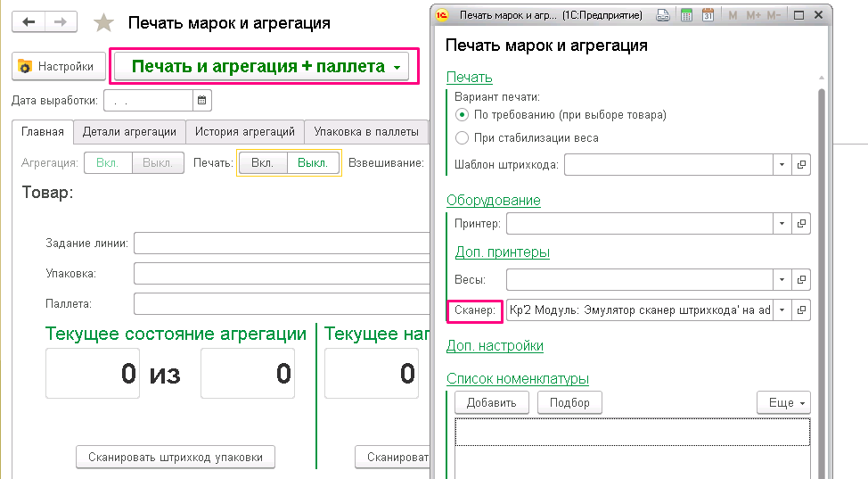Add form to favorites with star icon
Screen dimensions: 868x479
[x=103, y=22]
